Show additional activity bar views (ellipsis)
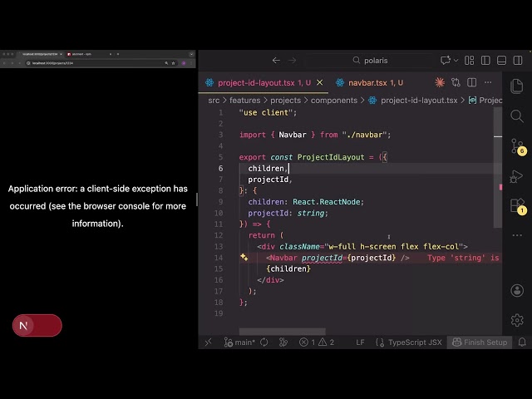Viewport: 532px width, 399px height. click(517, 235)
